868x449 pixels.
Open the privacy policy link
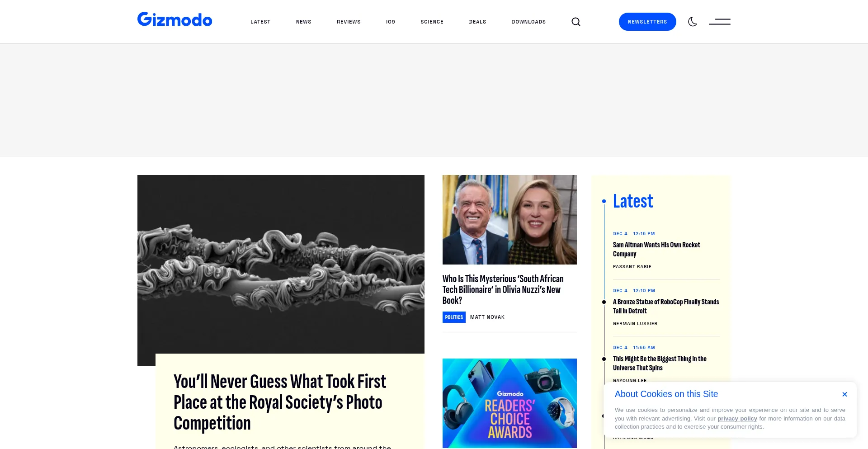[x=737, y=419]
